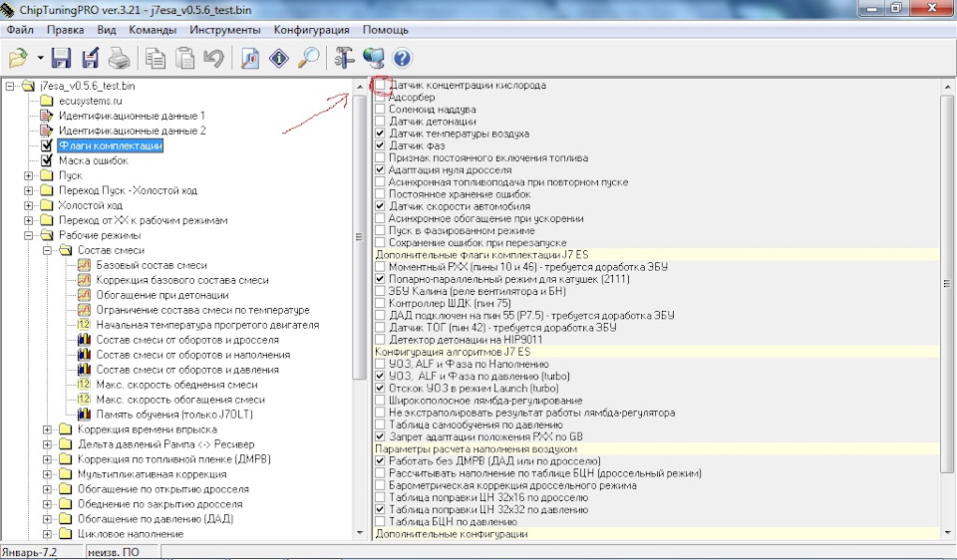The image size is (957, 560).
Task: Expand 'Коррекция времени впрыска' folder
Action: click(x=47, y=429)
